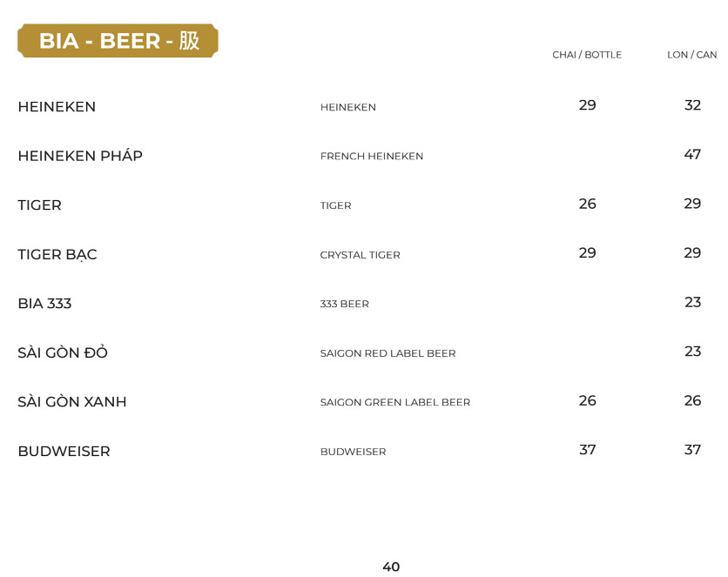Select the BIA 333 menu entry

pyautogui.click(x=44, y=304)
